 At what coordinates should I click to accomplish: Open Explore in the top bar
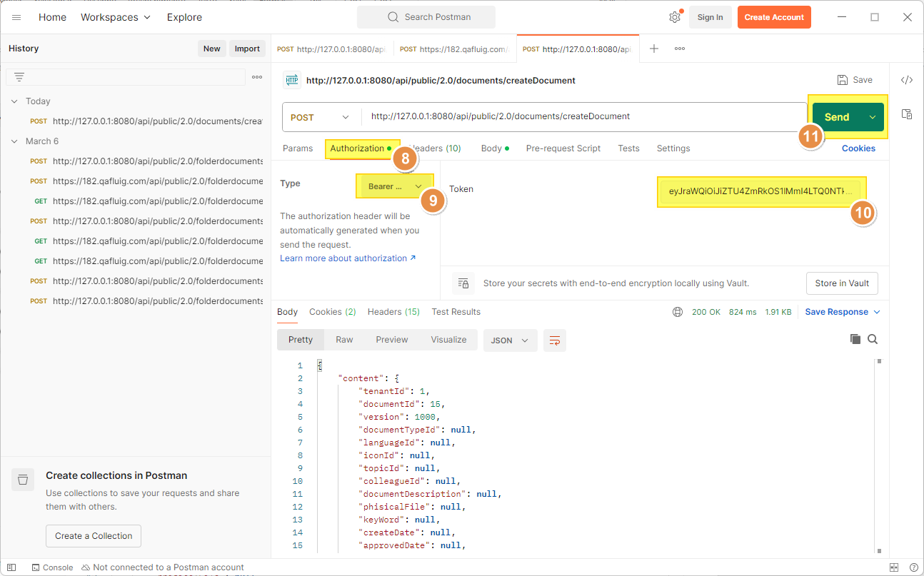184,17
